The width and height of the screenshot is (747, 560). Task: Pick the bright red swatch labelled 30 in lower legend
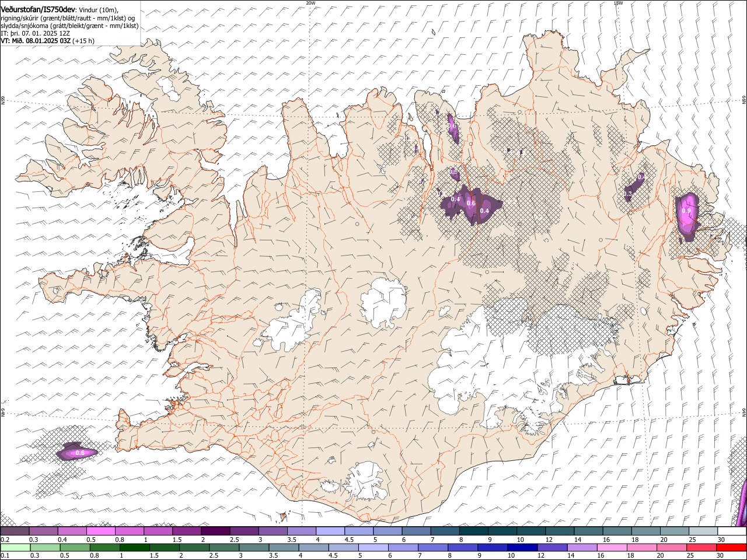tap(731, 548)
